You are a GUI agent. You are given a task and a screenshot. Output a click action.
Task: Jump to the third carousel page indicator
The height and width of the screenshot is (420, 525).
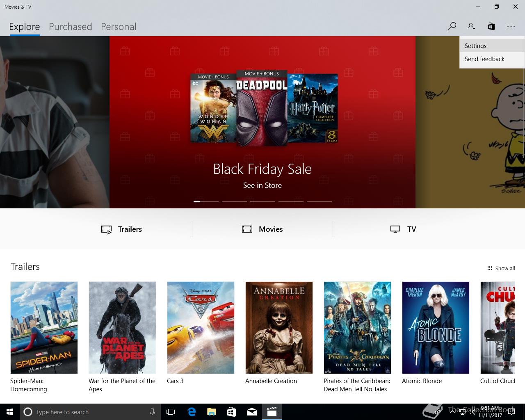click(262, 201)
